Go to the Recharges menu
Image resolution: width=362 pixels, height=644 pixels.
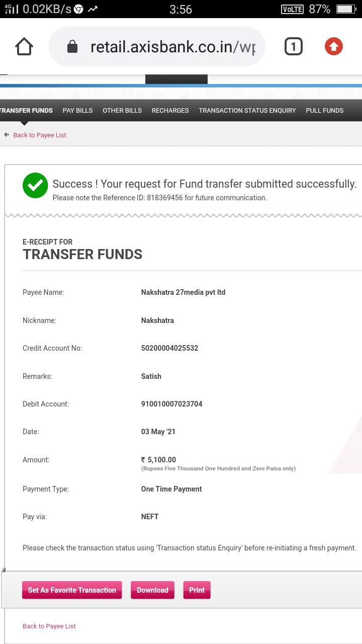point(170,110)
